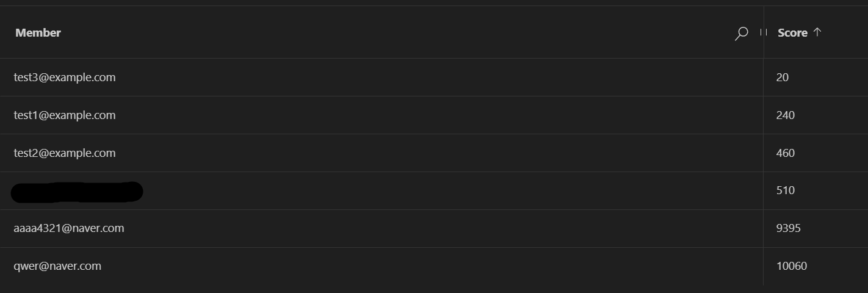Click the score value 460
The image size is (868, 293).
tap(786, 153)
